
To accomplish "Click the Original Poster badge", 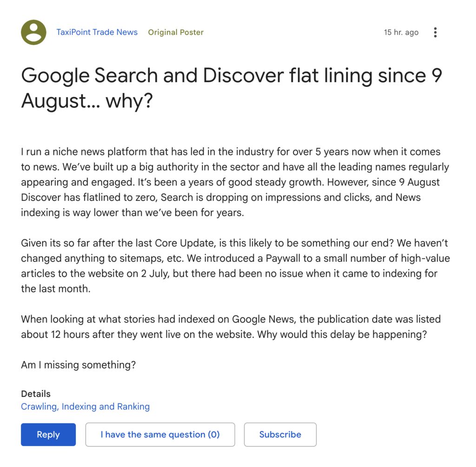I will [176, 32].
